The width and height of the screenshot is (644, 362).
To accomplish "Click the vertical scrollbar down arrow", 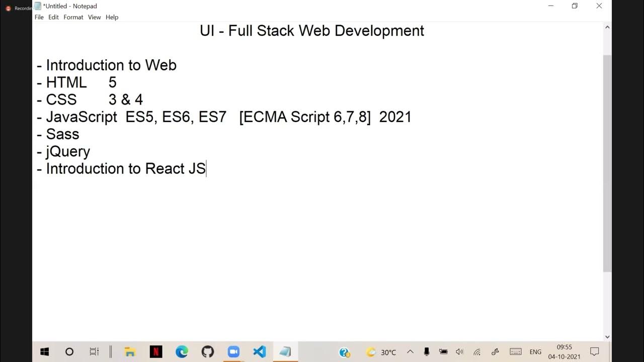I will click(607, 337).
